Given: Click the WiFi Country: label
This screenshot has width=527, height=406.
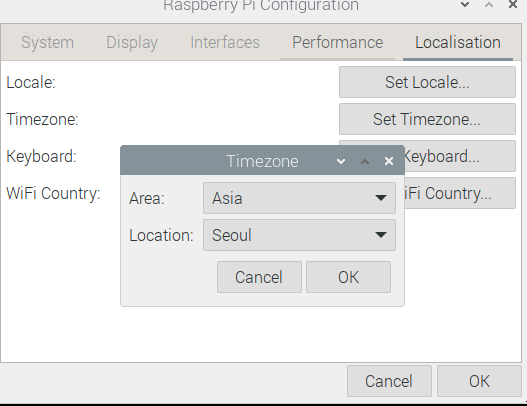Looking at the screenshot, I should 53,193.
